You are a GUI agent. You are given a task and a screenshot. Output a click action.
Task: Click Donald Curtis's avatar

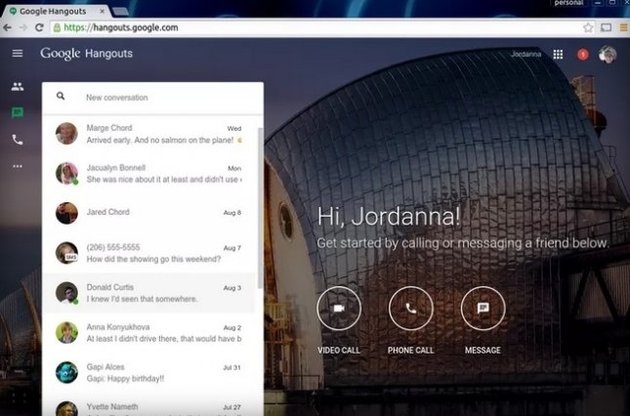click(67, 293)
